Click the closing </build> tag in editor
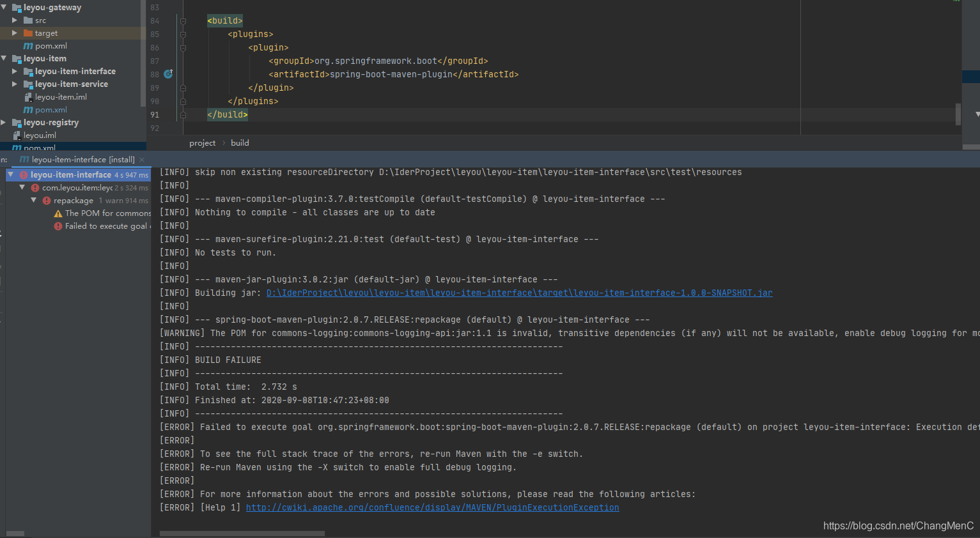980x538 pixels. pyautogui.click(x=228, y=115)
